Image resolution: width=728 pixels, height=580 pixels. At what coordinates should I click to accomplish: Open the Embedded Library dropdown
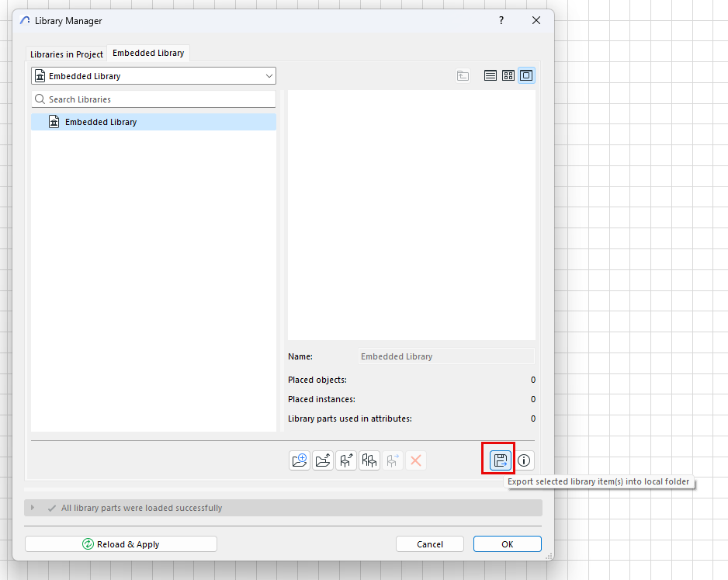[x=154, y=76]
